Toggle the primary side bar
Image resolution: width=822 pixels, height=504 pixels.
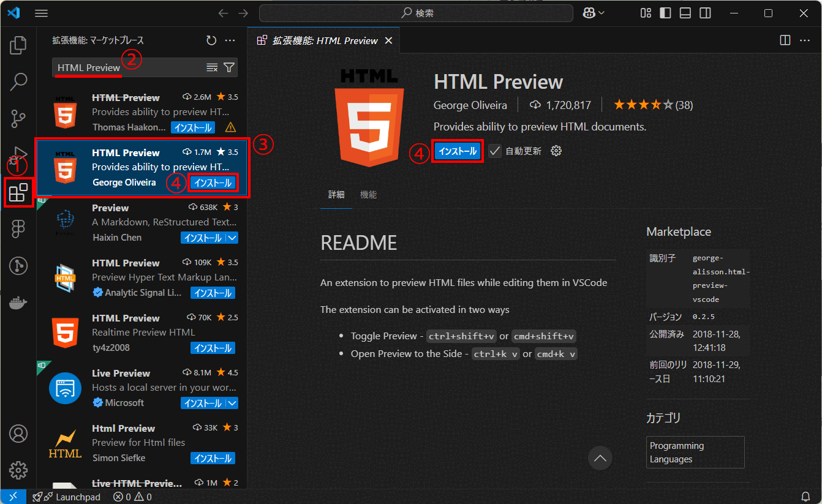[665, 13]
